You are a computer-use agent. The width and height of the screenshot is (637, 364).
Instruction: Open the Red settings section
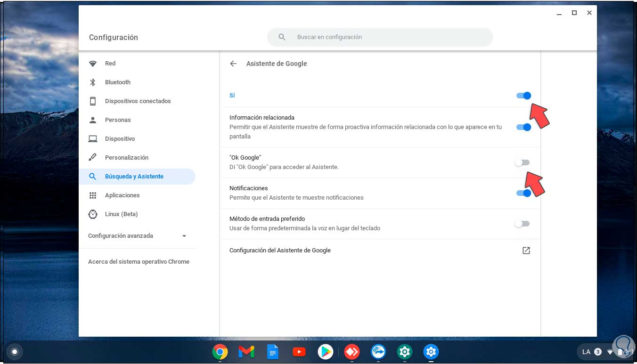(137, 64)
